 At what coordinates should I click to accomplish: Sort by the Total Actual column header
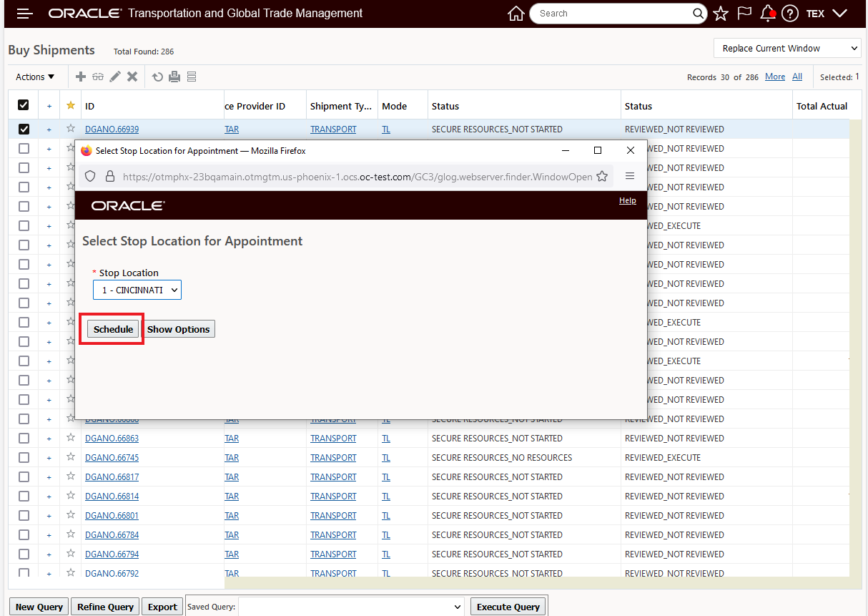point(822,106)
